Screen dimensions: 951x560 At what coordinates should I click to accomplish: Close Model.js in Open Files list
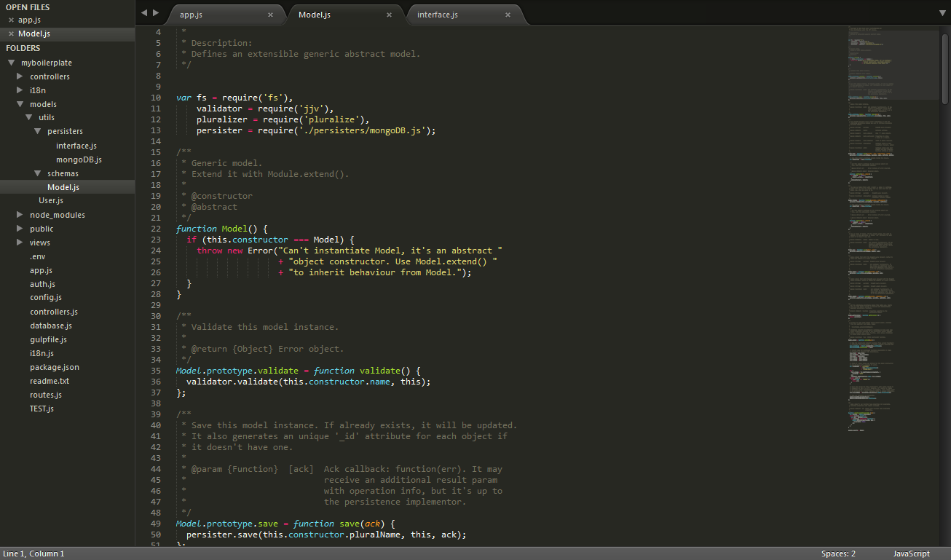[x=11, y=33]
